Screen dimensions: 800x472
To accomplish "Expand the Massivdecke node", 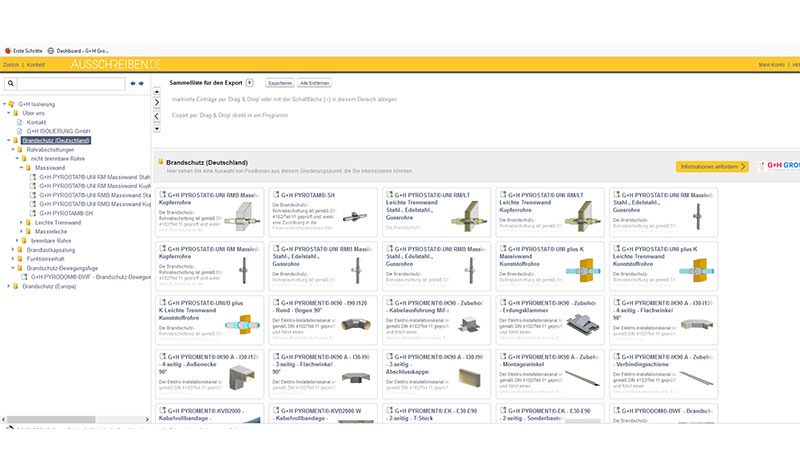I will (x=21, y=232).
